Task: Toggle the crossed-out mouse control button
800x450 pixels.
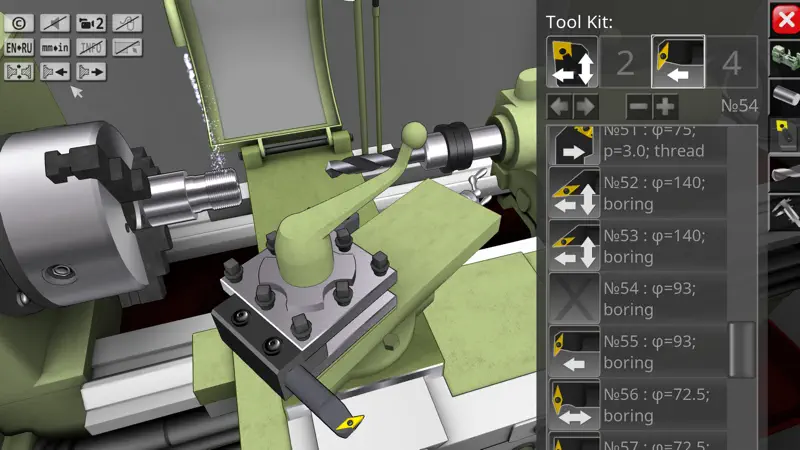Action: tap(127, 23)
